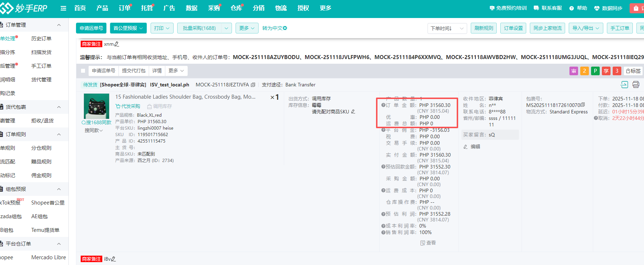The width and height of the screenshot is (644, 265).
Task: Open the 下单时间 sort dropdown
Action: (x=447, y=28)
